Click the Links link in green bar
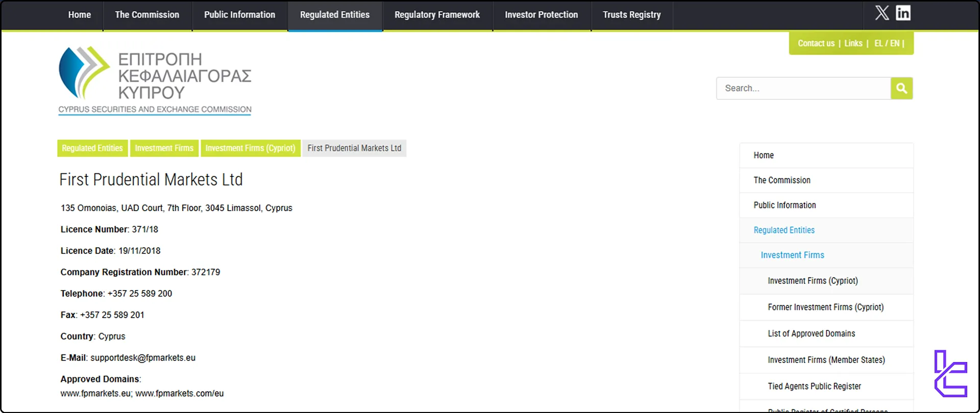This screenshot has height=413, width=980. [x=853, y=43]
